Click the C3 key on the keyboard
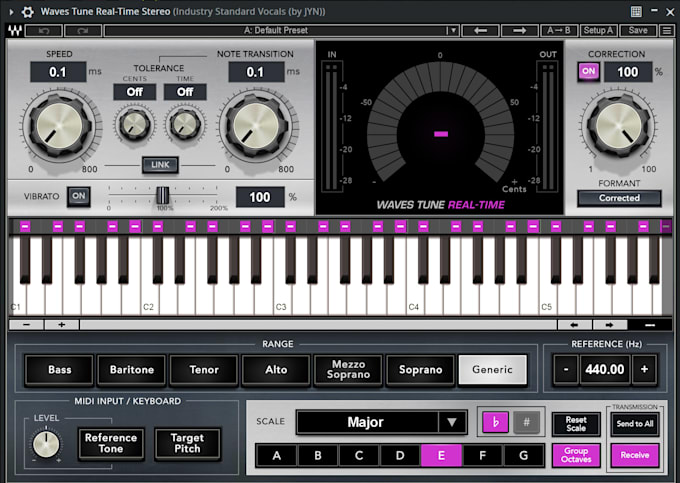 [281, 299]
